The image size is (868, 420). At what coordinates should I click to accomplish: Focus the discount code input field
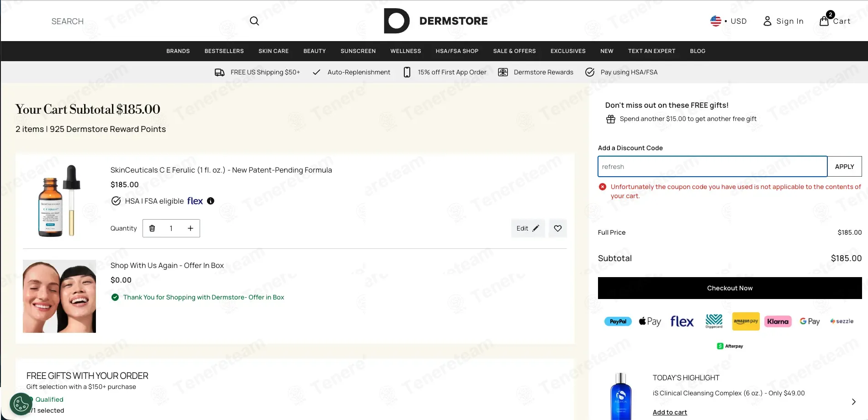[713, 167]
